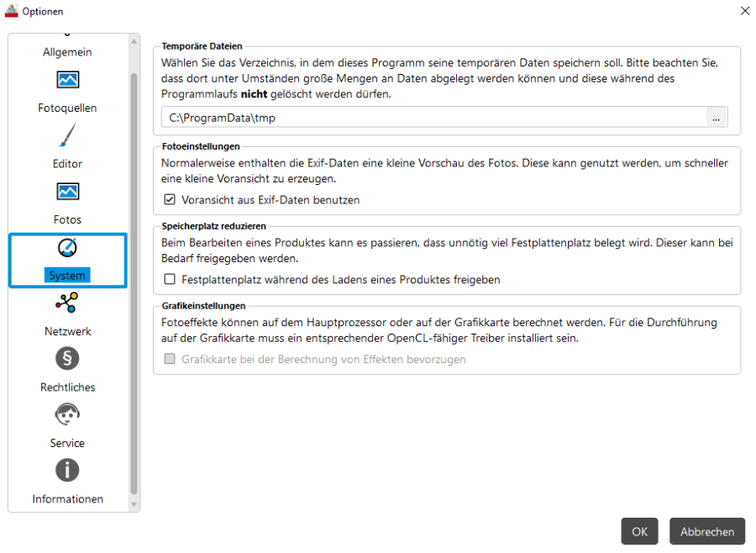The width and height of the screenshot is (756, 553).
Task: Click Abbrechen to cancel
Action: pos(707,532)
